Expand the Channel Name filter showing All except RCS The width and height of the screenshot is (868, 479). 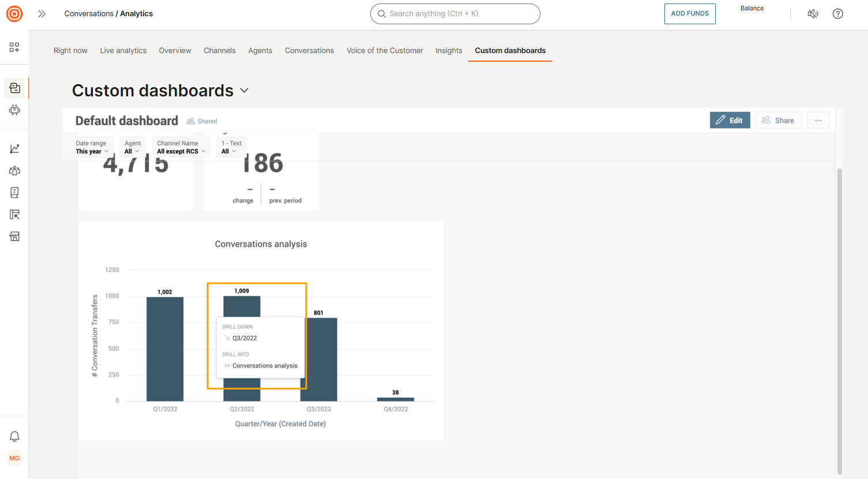tap(181, 147)
